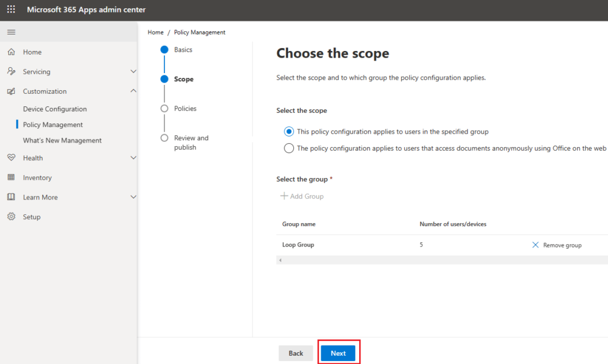Screen dimensions: 608x364
Task: Select policy applies to specified group radio
Action: click(289, 132)
